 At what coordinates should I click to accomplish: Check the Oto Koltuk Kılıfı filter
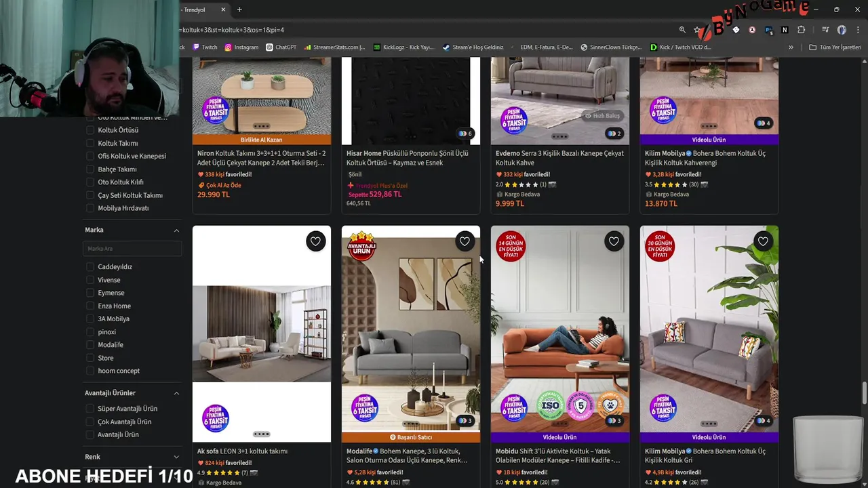pos(90,182)
